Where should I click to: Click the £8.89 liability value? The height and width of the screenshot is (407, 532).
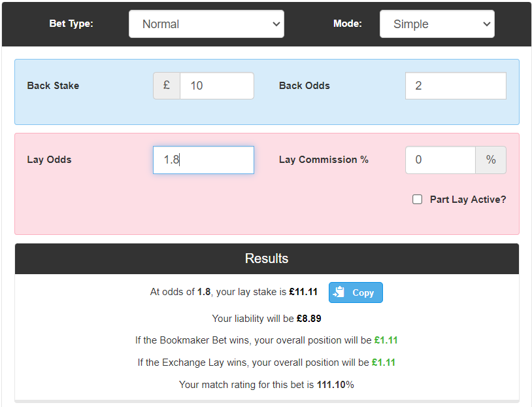308,319
